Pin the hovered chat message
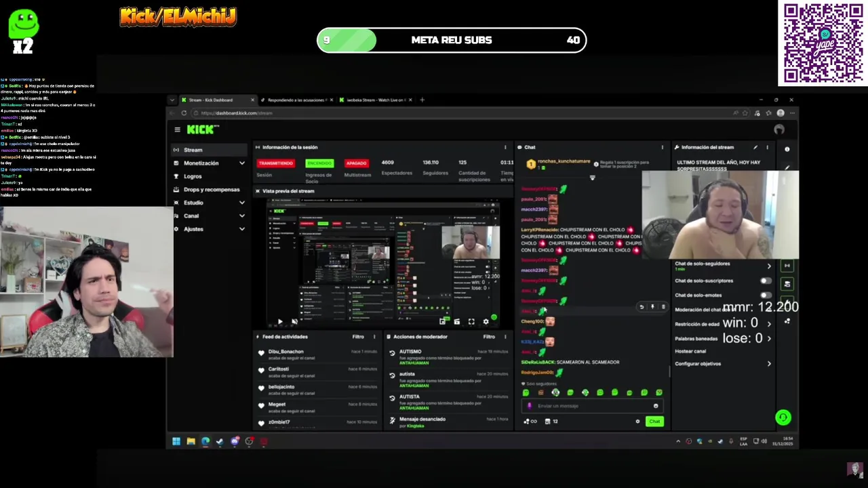Viewport: 868px width, 488px height. [652, 307]
